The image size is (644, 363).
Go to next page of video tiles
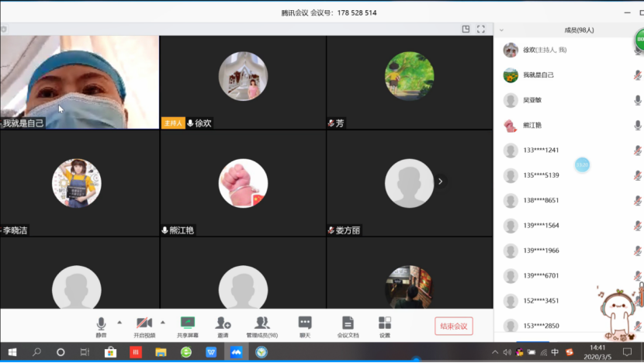440,181
